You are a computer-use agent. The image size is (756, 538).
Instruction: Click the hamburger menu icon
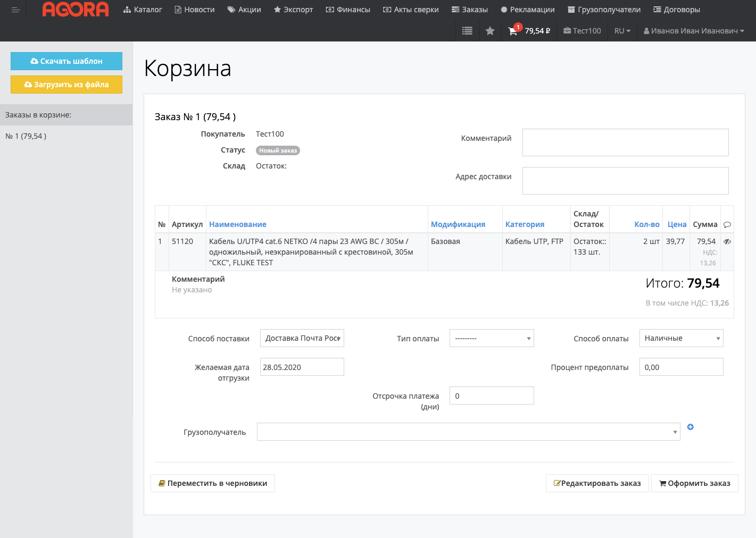coord(15,10)
